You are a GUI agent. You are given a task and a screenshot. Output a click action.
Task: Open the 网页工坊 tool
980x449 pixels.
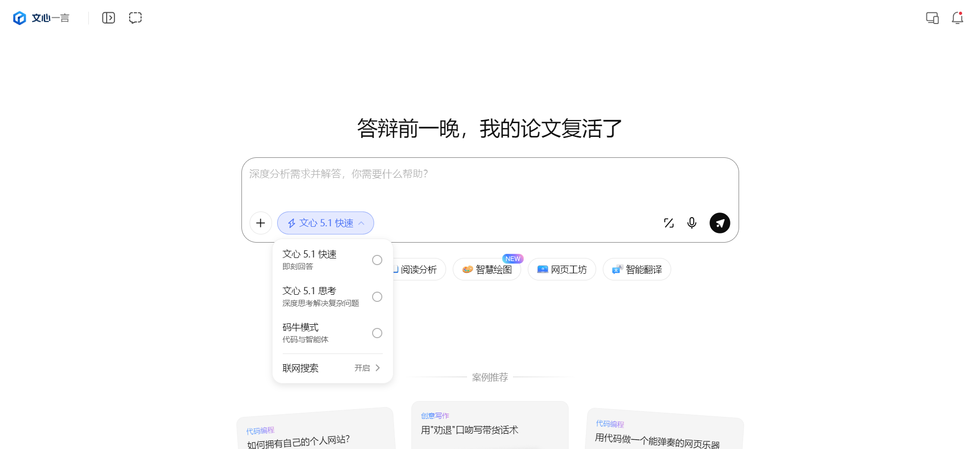pyautogui.click(x=562, y=269)
